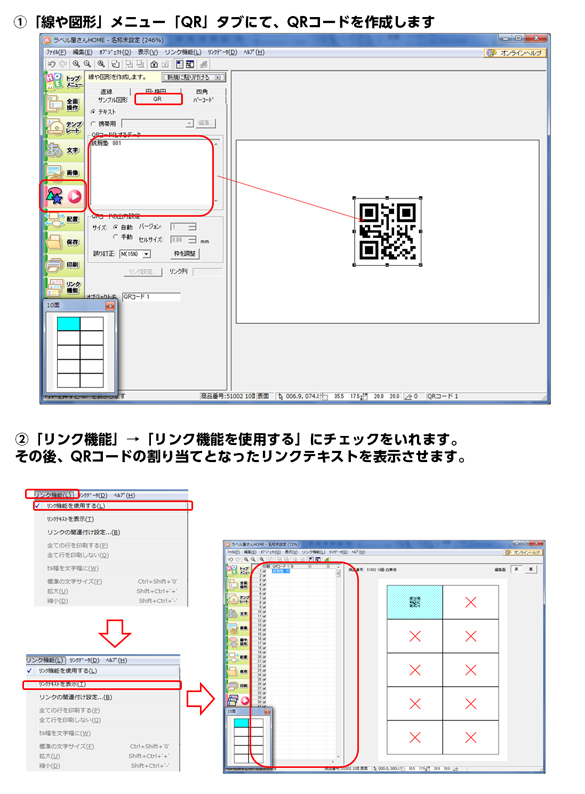Screen dimensions: 585x794
Task: Click Undo in the 246% window toolbar
Action: [x=51, y=64]
